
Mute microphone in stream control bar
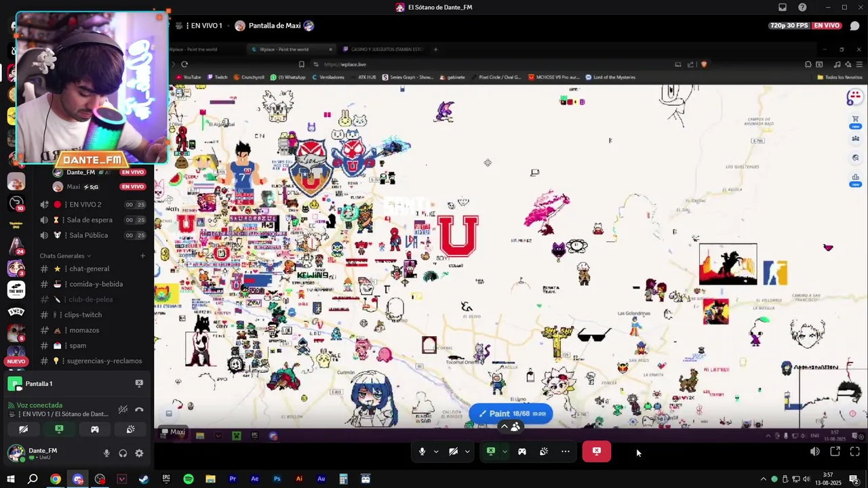[x=422, y=451]
